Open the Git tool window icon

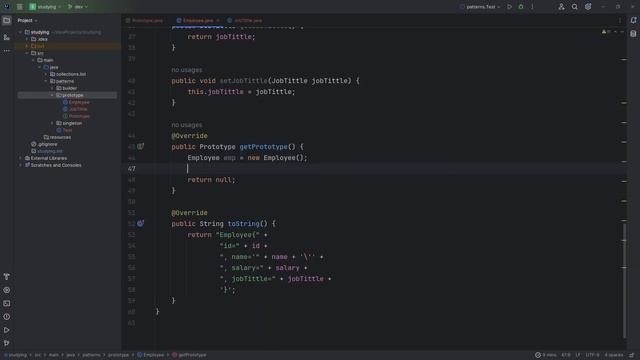click(7, 343)
